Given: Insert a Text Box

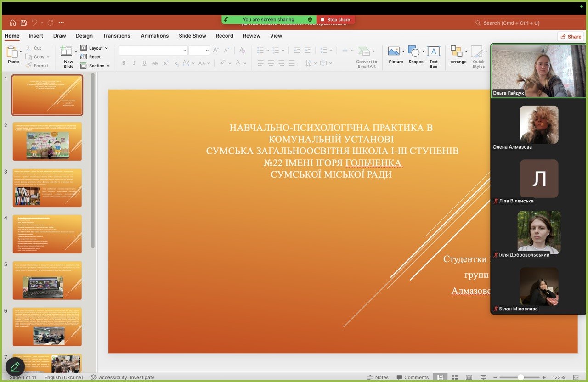Looking at the screenshot, I should 434,57.
